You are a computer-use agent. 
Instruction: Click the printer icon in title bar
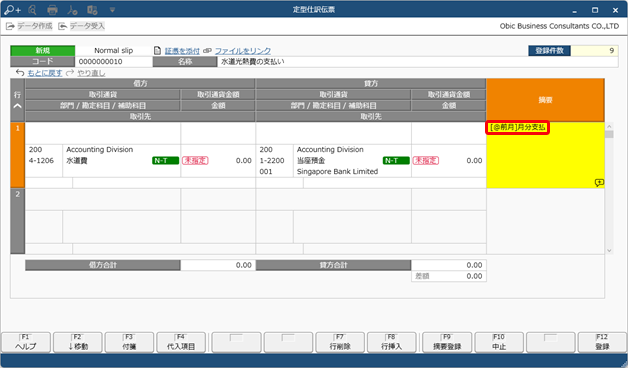coord(52,10)
